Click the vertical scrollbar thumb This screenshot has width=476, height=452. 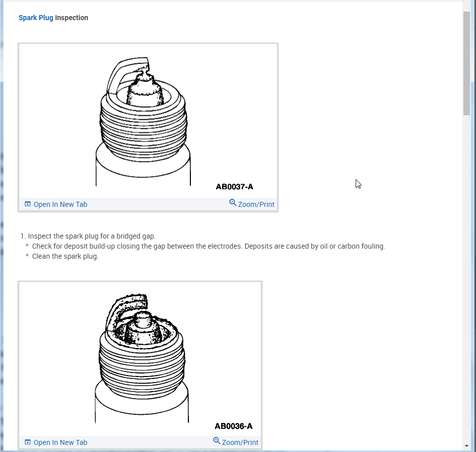pos(466,63)
